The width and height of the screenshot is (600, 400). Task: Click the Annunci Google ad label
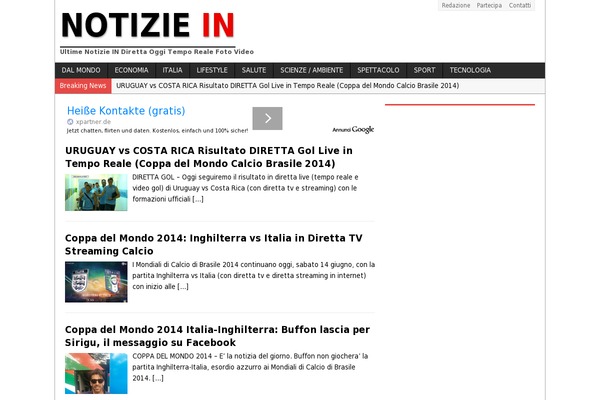tap(353, 130)
